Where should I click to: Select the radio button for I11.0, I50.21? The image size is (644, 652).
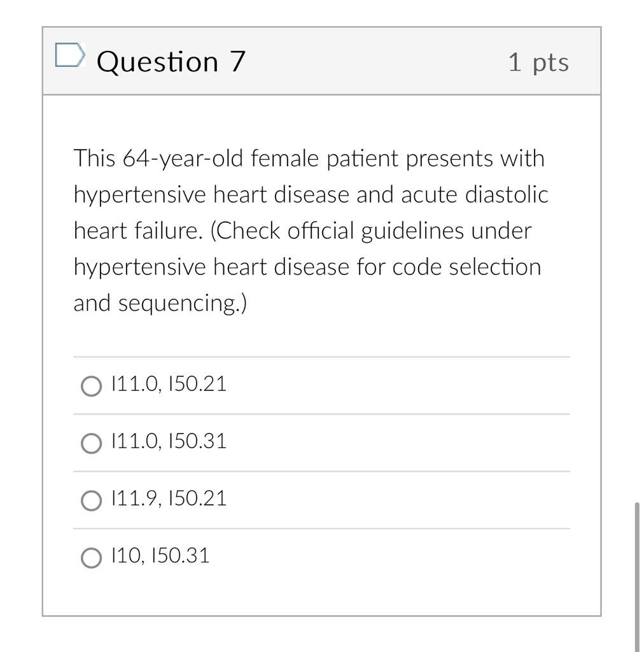92,386
